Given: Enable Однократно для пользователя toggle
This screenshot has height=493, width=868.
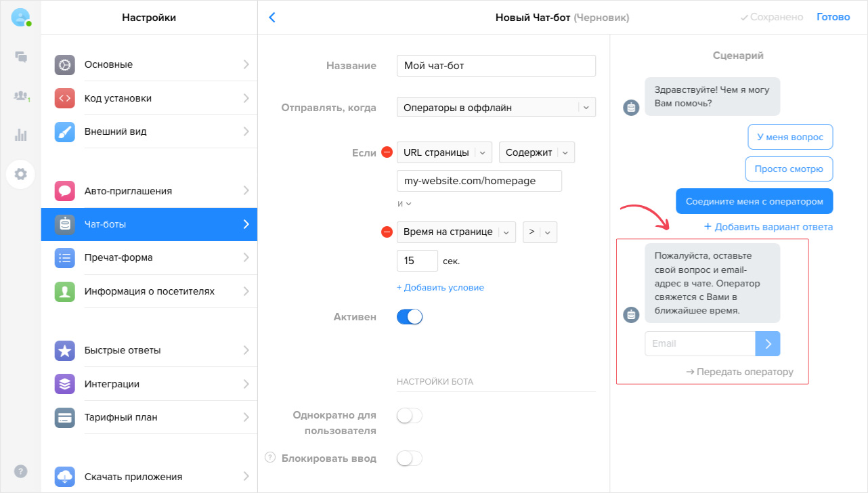Looking at the screenshot, I should (410, 416).
